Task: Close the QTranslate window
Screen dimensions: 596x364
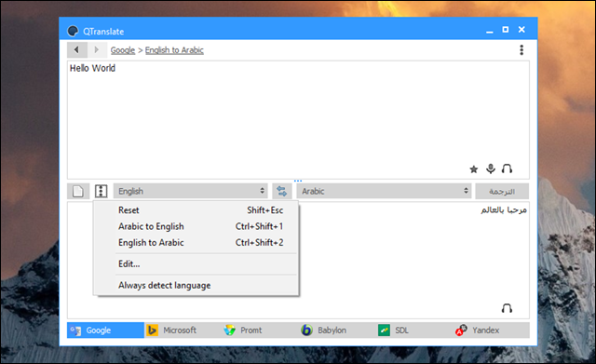Action: [x=521, y=30]
